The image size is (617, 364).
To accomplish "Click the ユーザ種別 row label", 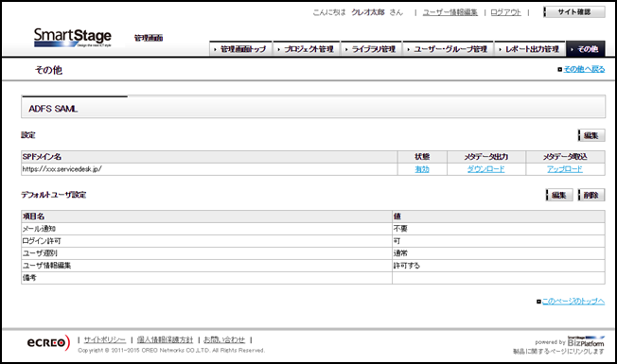I will tap(40, 253).
